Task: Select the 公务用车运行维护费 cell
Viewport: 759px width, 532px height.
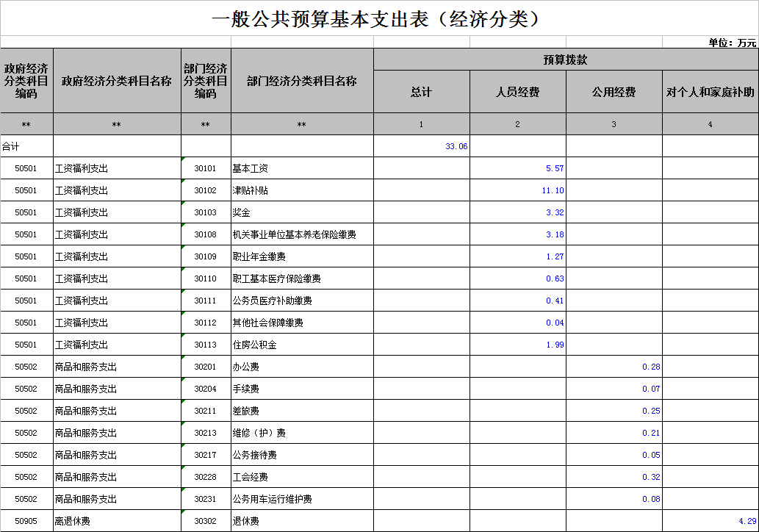Action: click(273, 499)
